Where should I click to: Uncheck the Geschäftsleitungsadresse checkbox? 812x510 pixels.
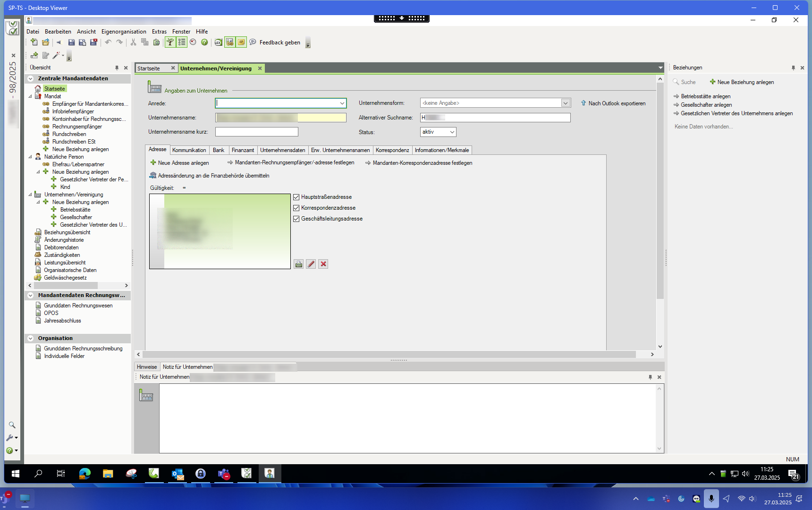click(296, 219)
